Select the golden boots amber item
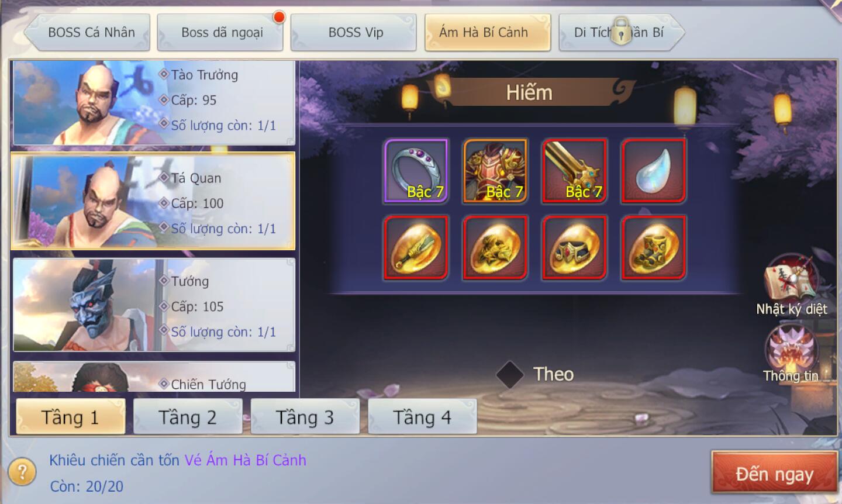 tap(654, 247)
